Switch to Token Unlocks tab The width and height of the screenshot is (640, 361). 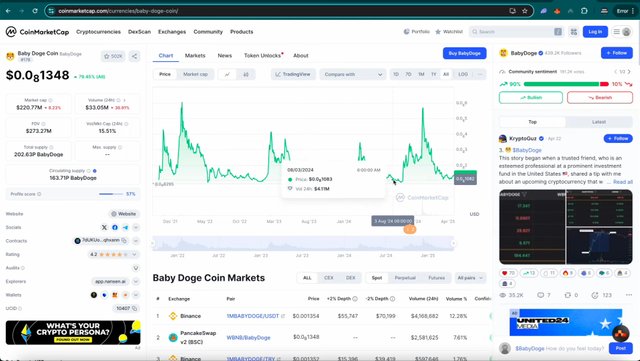[262, 56]
